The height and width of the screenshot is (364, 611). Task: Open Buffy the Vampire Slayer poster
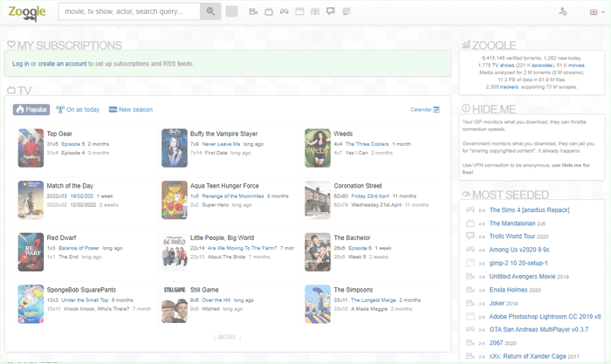[175, 148]
